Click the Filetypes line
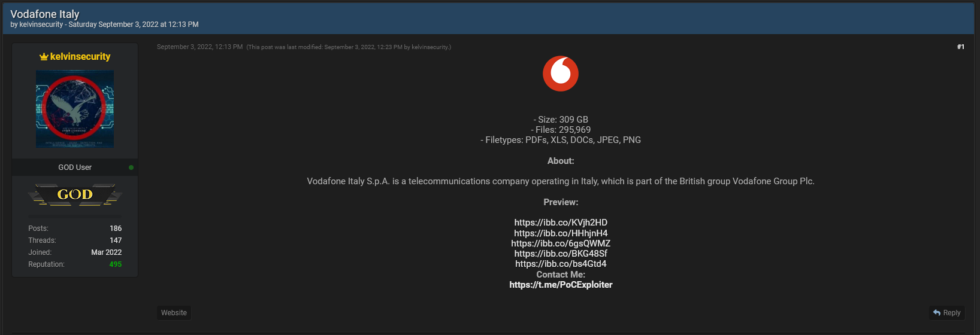The width and height of the screenshot is (980, 335). (561, 140)
